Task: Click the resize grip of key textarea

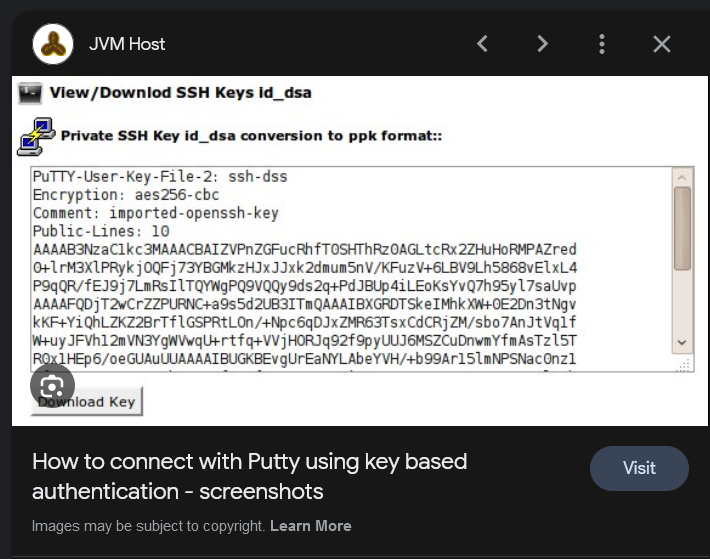Action: tap(684, 365)
